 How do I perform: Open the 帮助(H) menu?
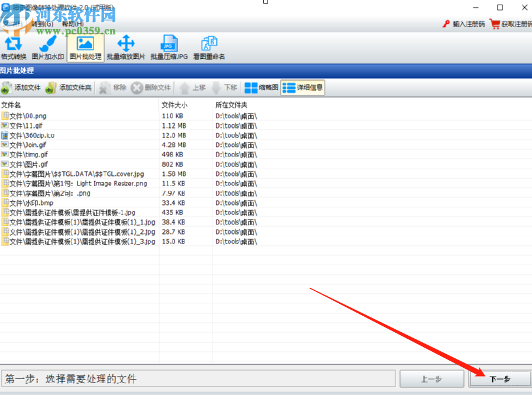73,24
